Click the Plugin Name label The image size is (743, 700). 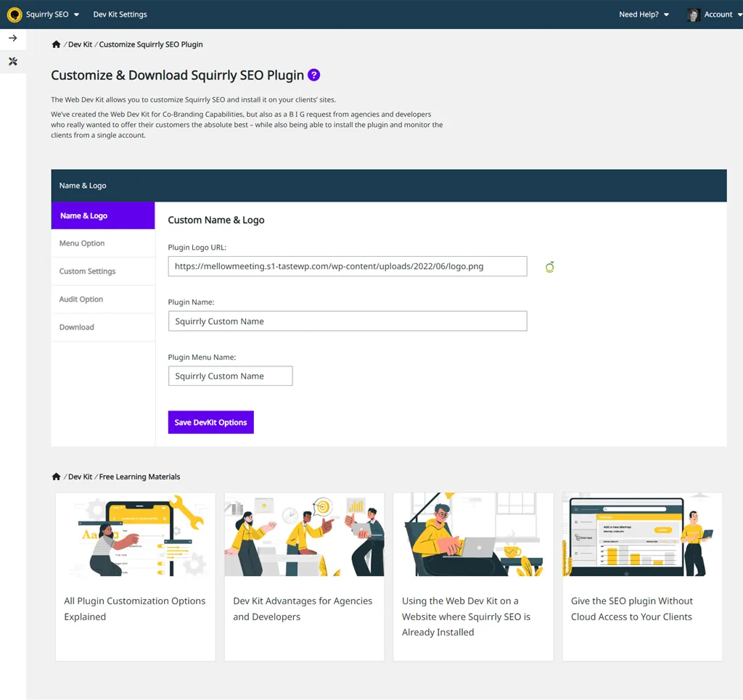(x=191, y=302)
